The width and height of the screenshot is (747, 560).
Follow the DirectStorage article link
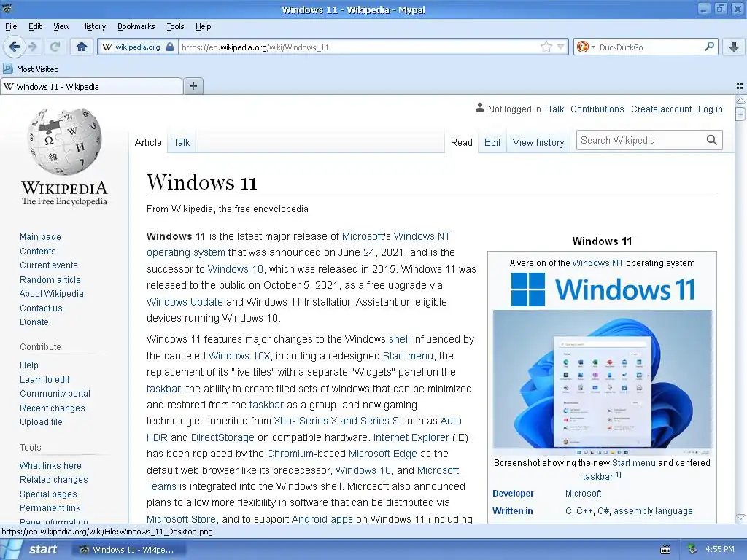coord(222,437)
